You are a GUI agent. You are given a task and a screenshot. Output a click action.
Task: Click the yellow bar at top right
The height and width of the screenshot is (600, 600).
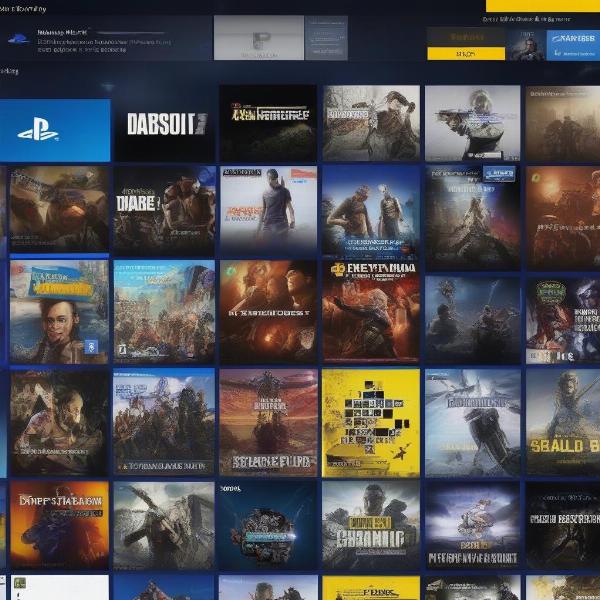543,6
